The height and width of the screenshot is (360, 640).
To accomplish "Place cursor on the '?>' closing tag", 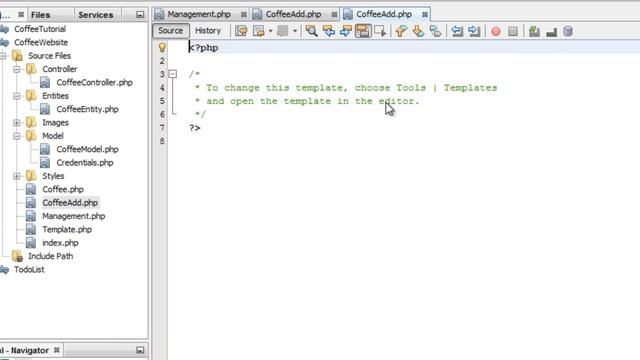I will 195,128.
